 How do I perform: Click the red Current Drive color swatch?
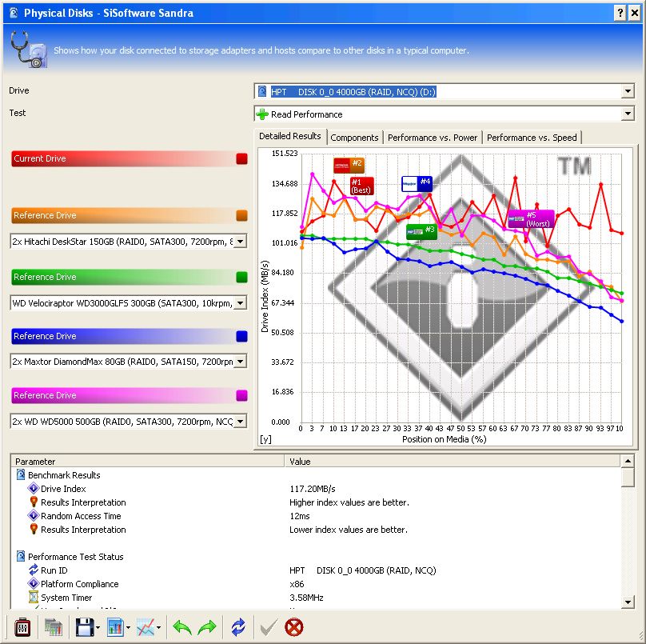coord(241,158)
